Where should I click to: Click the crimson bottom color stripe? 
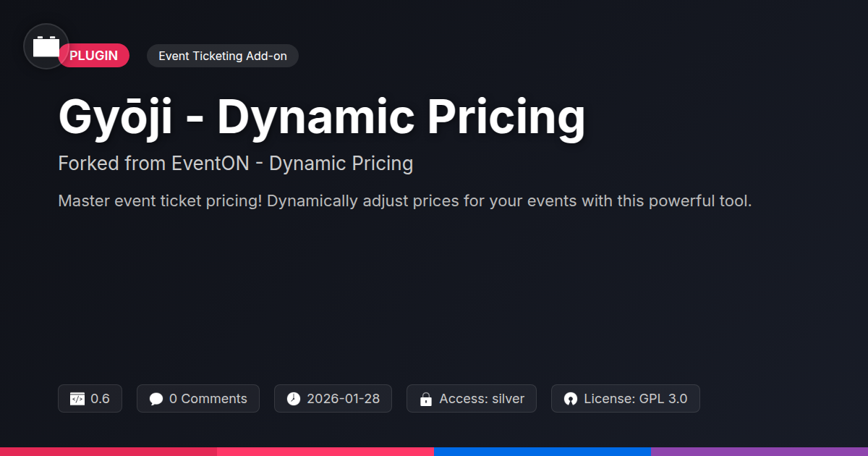pos(109,451)
